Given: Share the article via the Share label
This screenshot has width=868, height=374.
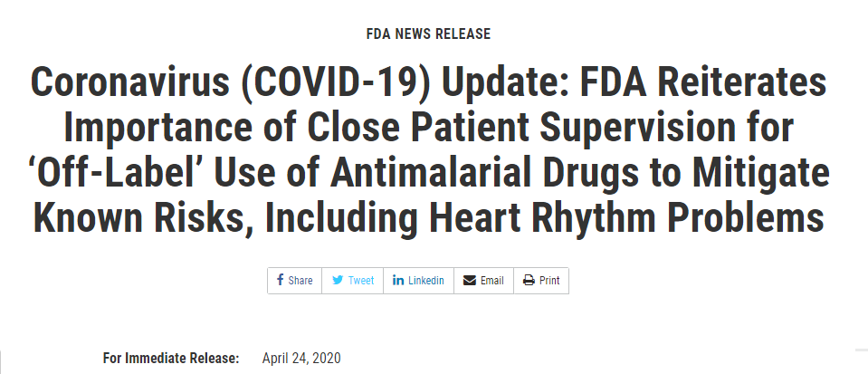Looking at the screenshot, I should pyautogui.click(x=300, y=281).
